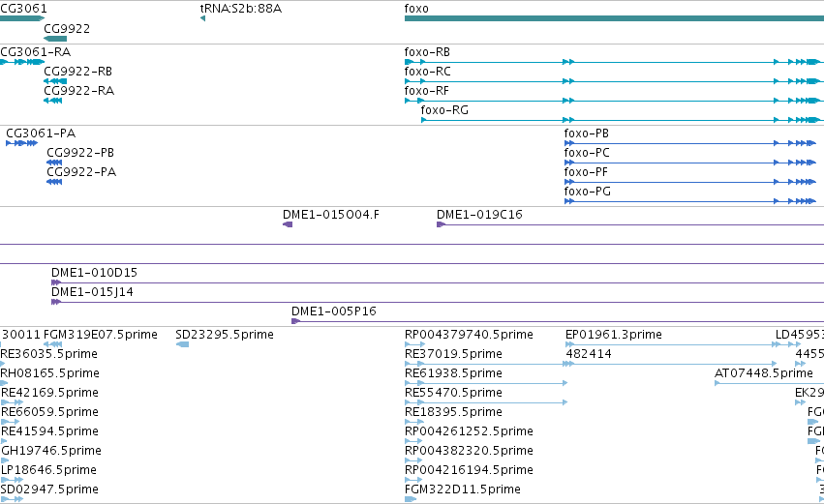Select the CG3061 gene arrow bar

point(22,19)
